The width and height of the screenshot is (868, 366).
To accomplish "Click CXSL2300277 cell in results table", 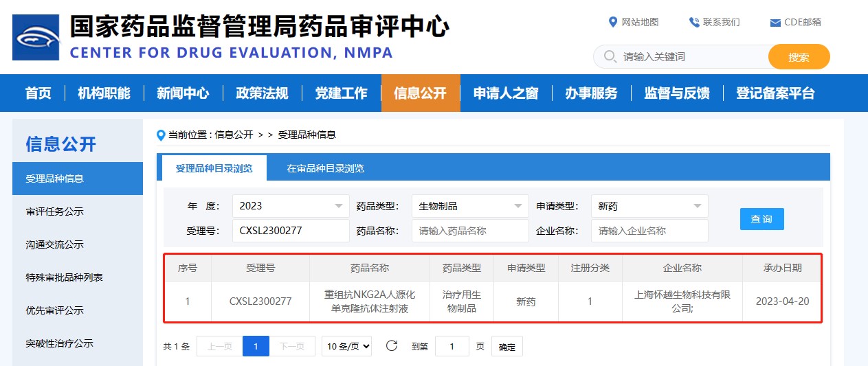I will pyautogui.click(x=260, y=301).
